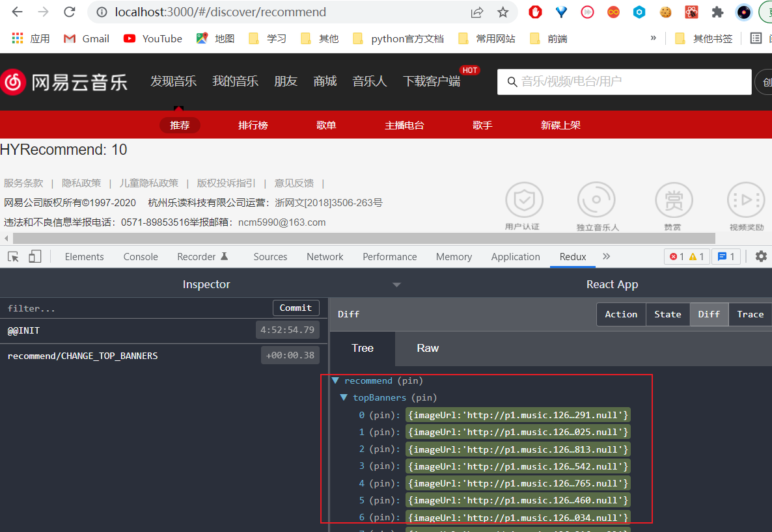Collapse the recommend (pin) tree node
This screenshot has width=772, height=532.
point(336,380)
